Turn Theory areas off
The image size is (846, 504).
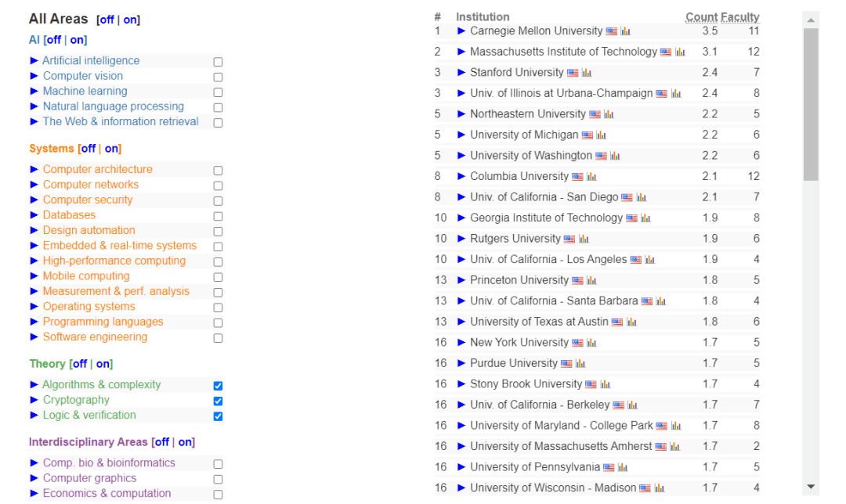pos(80,364)
